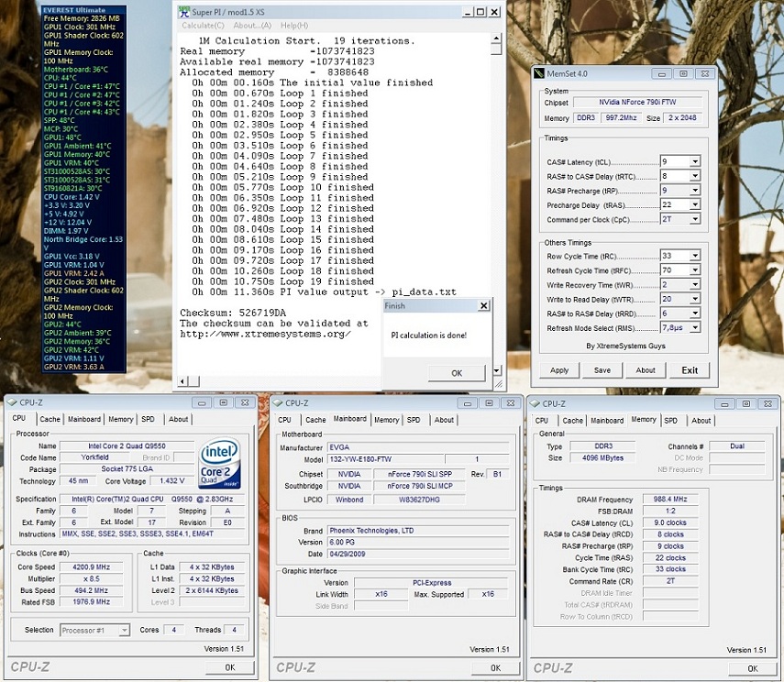
Task: Open RAS# Precharge (tRP) dropdown in MemSet
Action: 695,191
